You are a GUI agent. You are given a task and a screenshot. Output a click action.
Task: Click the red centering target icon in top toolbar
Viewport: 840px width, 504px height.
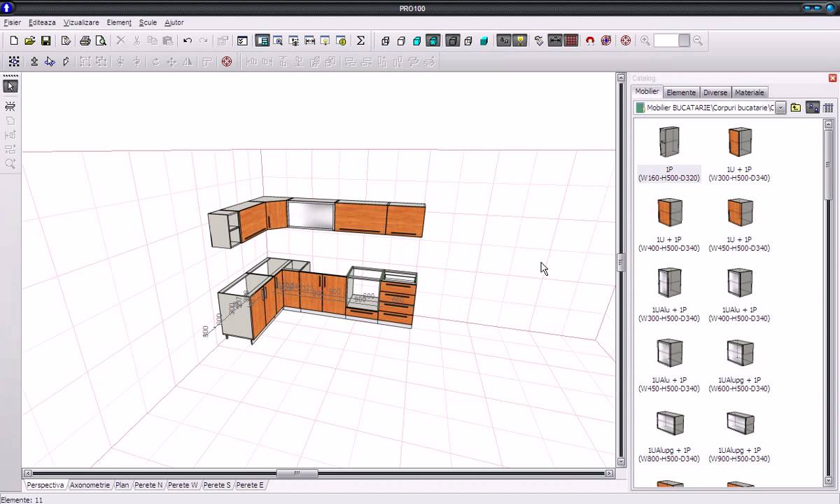point(626,41)
